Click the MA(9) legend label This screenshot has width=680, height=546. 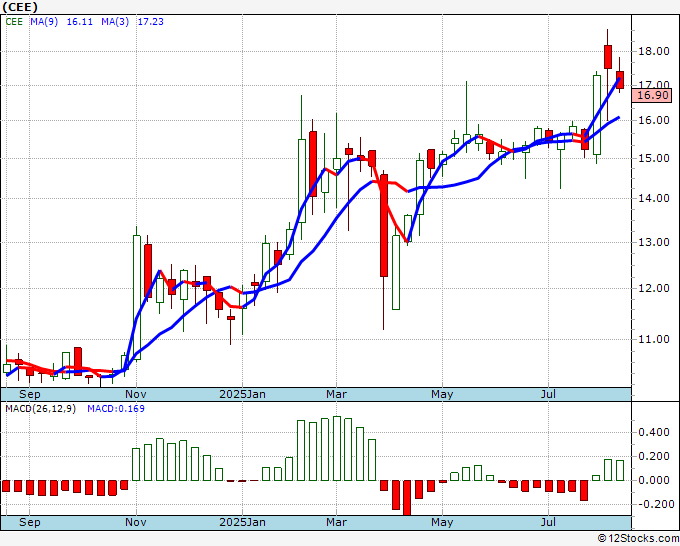44,22
